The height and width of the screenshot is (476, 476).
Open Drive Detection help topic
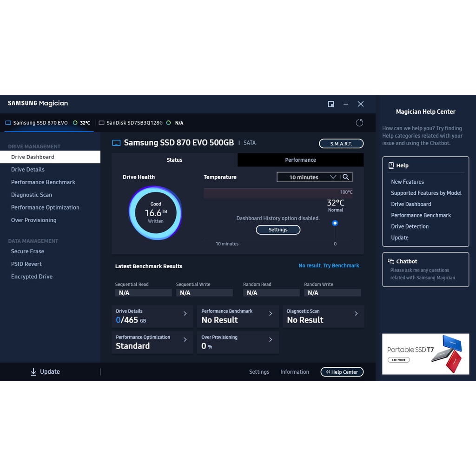(410, 226)
